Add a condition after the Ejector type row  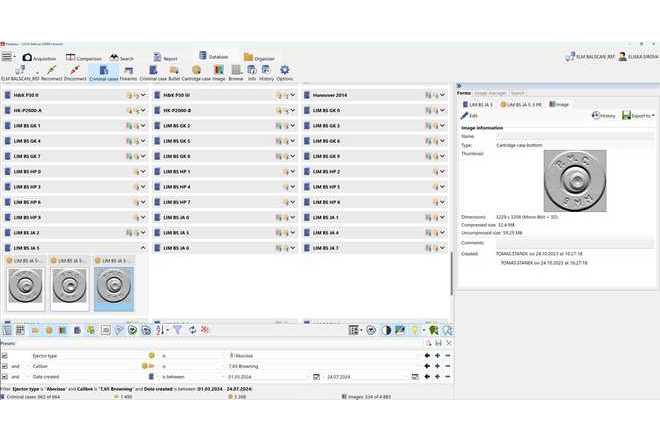tap(437, 356)
